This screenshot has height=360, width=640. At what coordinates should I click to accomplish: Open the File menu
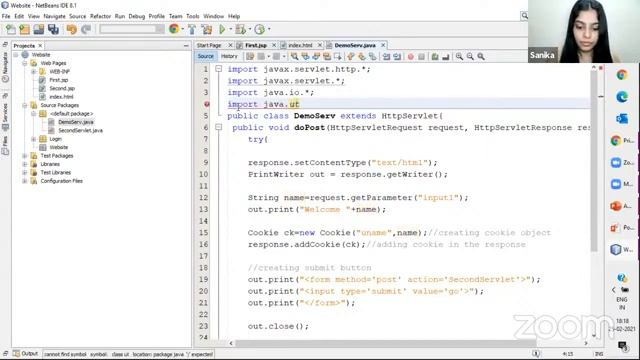6,16
